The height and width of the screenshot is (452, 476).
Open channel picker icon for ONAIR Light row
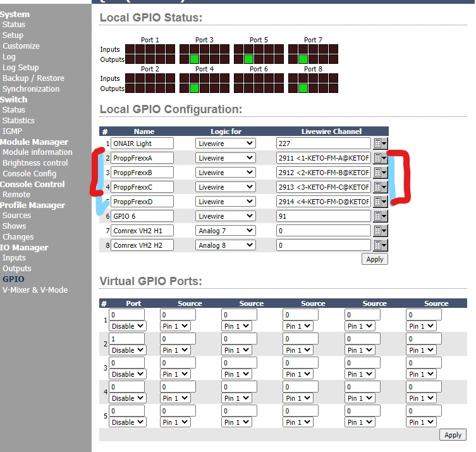[380, 144]
